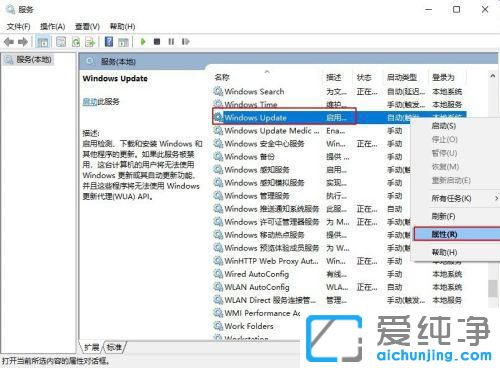Select the WLAN Direct 服务连接管理 row
500x368 pixels.
339,300
